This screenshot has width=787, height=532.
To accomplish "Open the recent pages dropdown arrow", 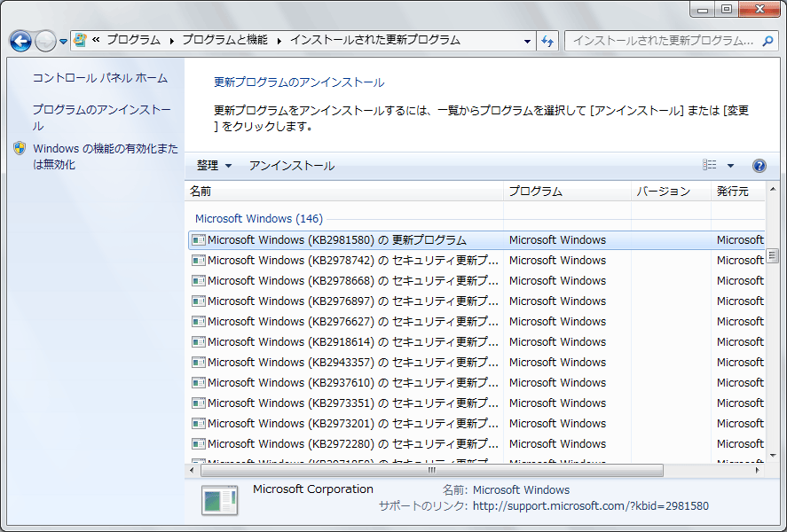I will (x=63, y=42).
